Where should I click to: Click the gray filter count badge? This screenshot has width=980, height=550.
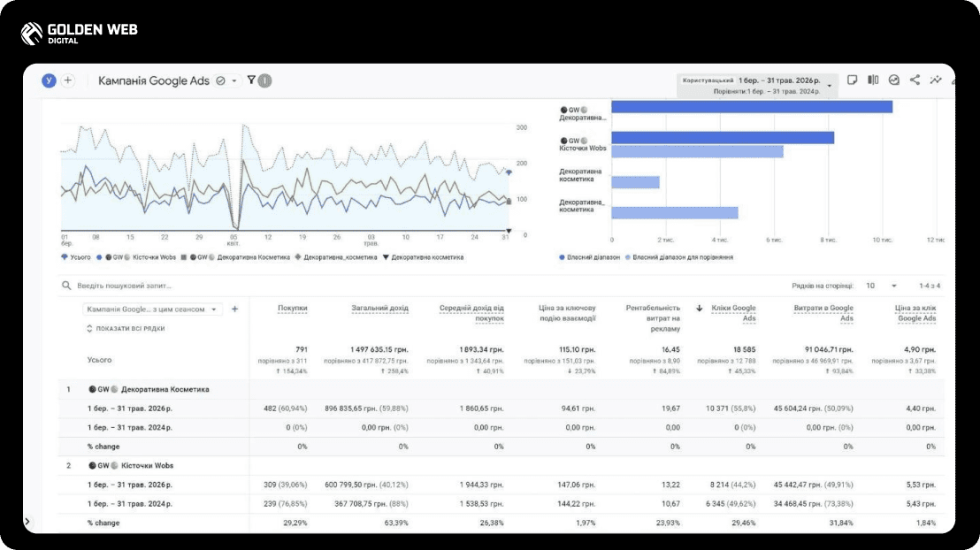coord(265,80)
